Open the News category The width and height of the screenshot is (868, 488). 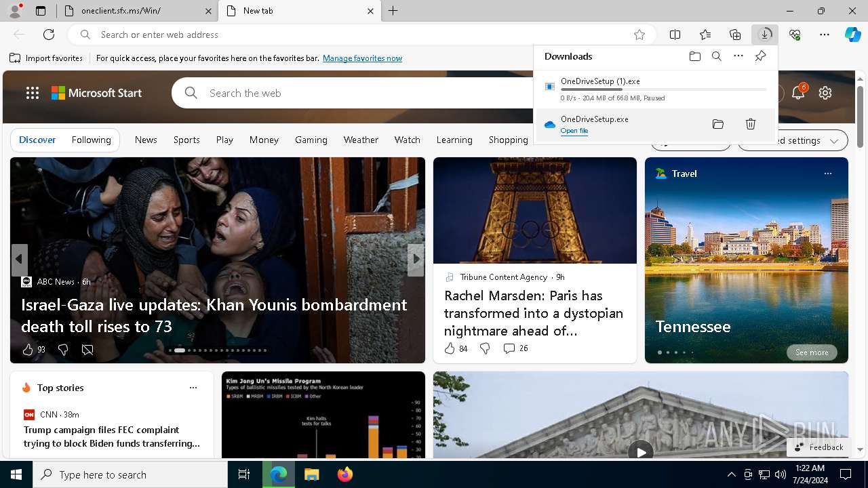point(146,140)
